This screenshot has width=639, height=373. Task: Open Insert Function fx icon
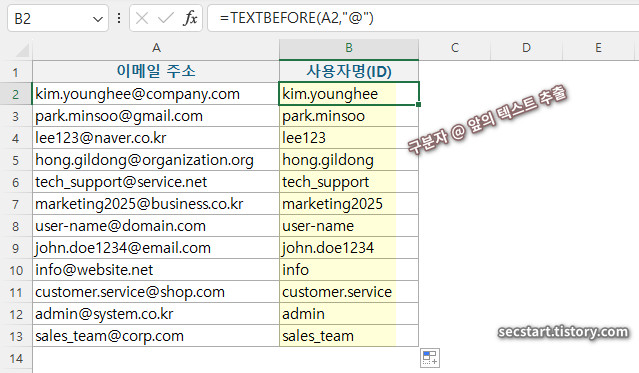[x=190, y=18]
